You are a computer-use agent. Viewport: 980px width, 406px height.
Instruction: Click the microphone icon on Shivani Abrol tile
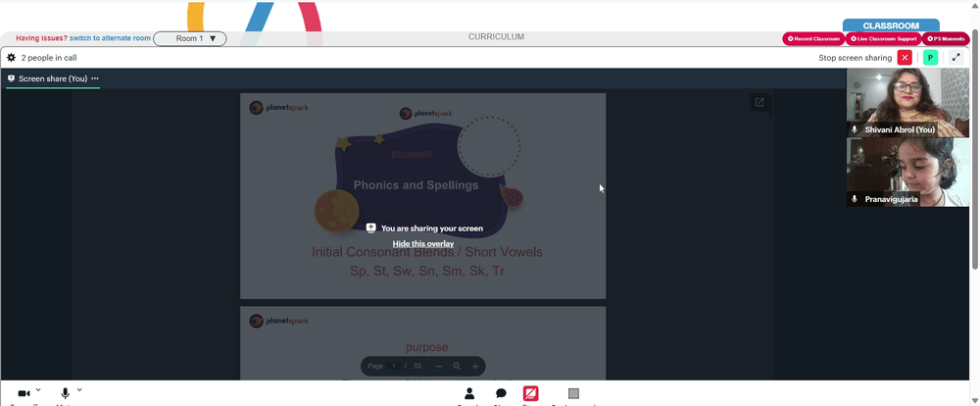tap(855, 129)
